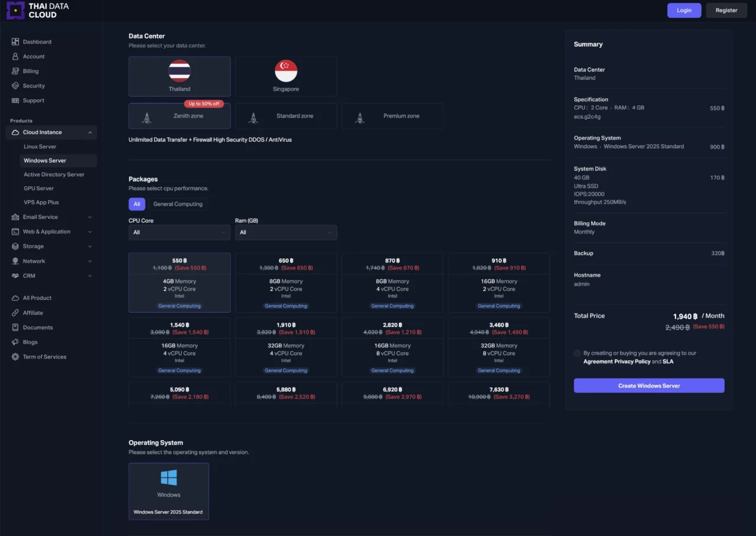
Task: Expand the Web & Application chevron
Action: coord(90,232)
